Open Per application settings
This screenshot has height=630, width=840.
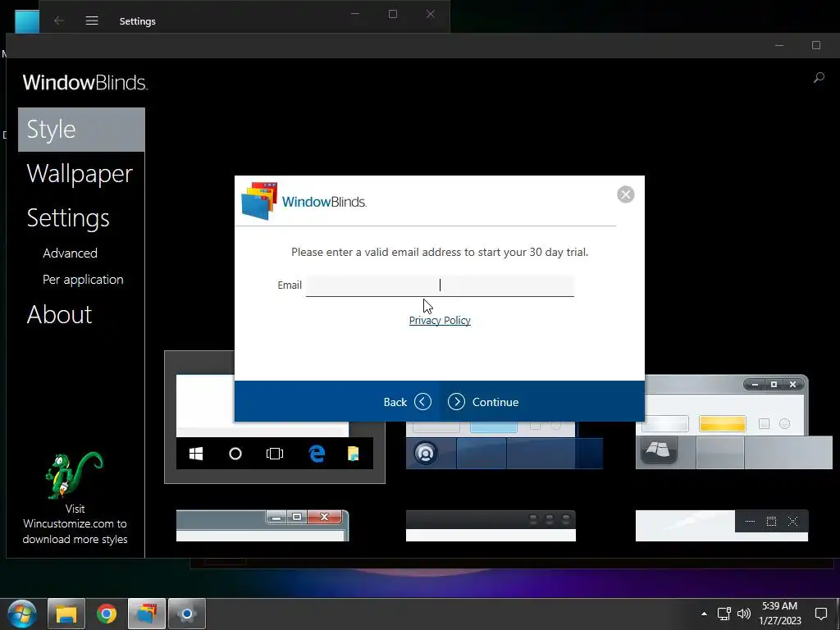83,280
